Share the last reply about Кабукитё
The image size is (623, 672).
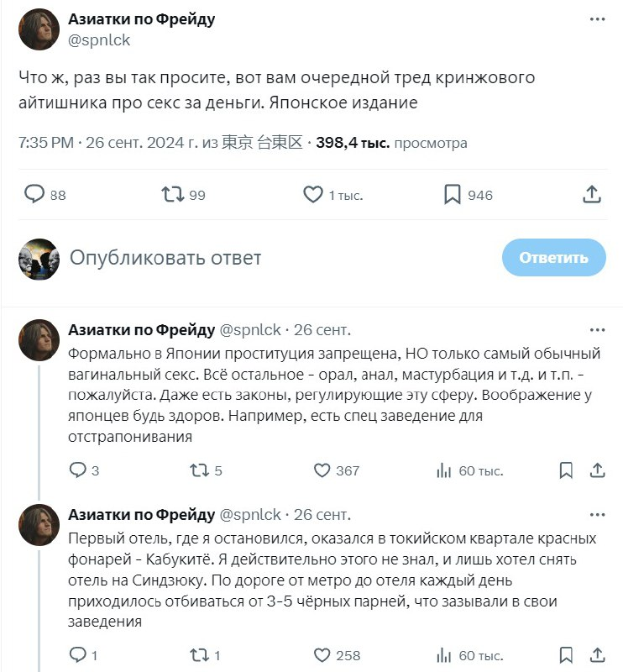pos(597,655)
